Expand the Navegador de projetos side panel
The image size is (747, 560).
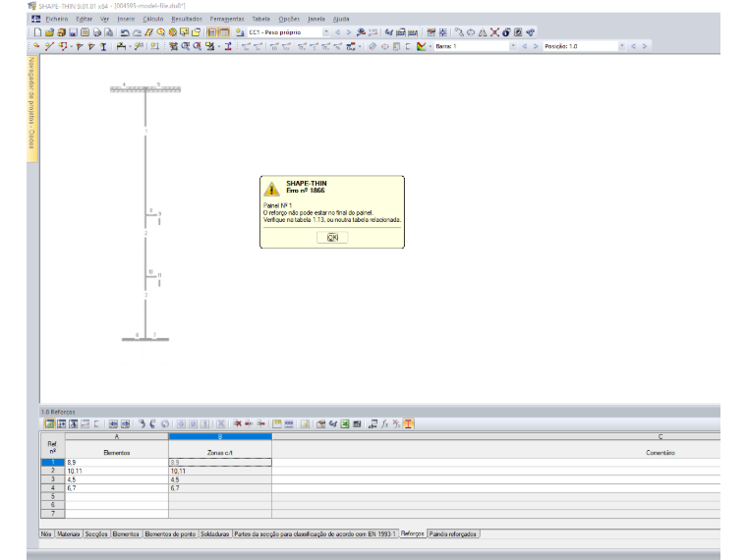pos(31,109)
